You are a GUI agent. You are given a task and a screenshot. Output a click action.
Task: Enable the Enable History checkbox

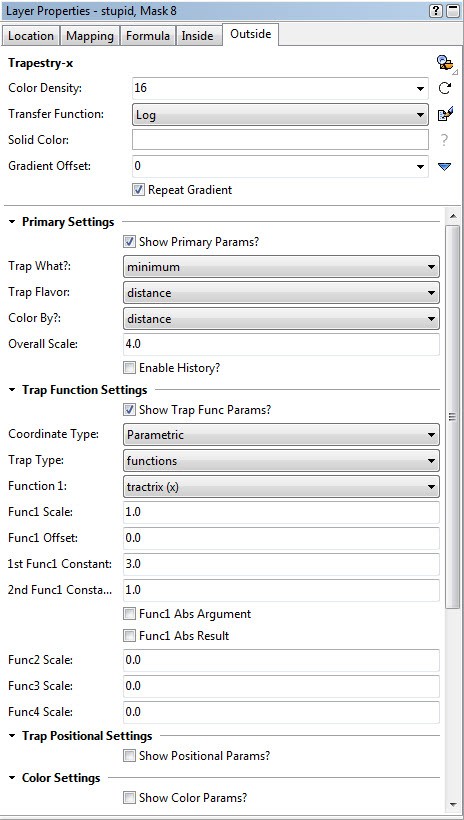tap(129, 368)
